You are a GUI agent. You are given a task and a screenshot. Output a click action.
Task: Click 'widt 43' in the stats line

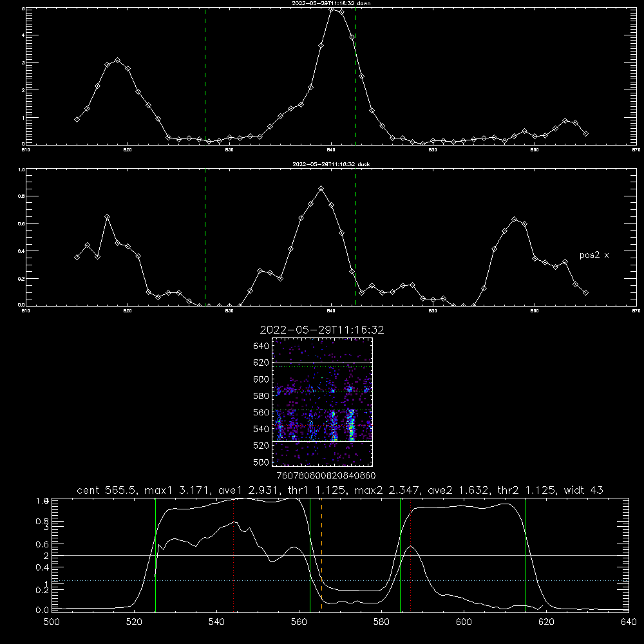pyautogui.click(x=583, y=490)
